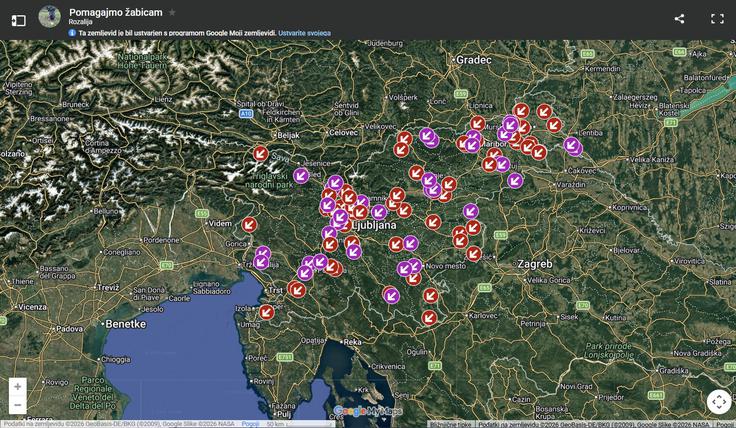Viewport: 736px width, 428px height.
Task: Select the red marker near Izola
Action: click(266, 311)
